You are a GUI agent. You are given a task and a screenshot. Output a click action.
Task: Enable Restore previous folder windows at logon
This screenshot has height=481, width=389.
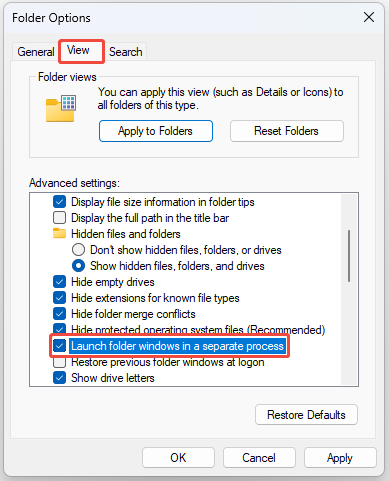coord(59,362)
